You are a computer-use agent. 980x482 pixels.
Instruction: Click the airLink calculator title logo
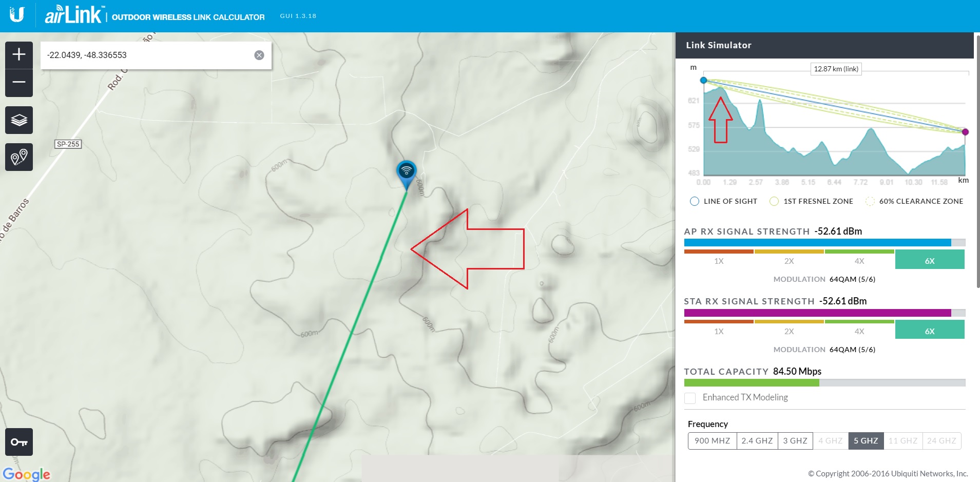(x=75, y=15)
